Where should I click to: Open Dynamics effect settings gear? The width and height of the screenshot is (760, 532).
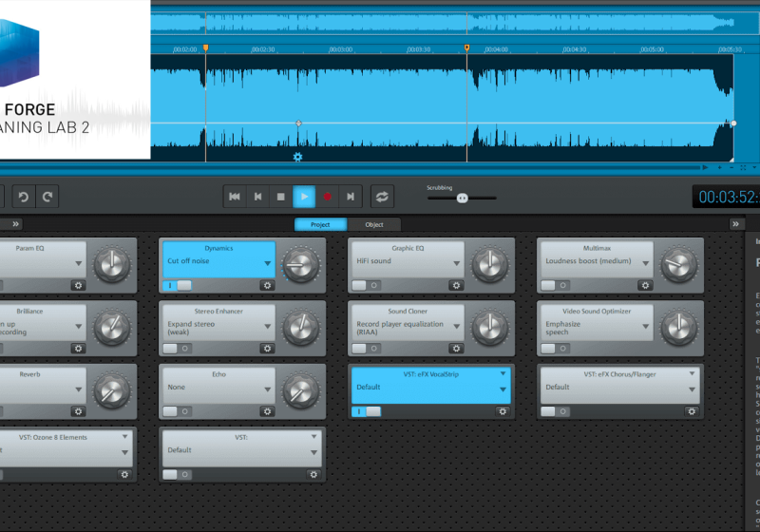pyautogui.click(x=267, y=285)
